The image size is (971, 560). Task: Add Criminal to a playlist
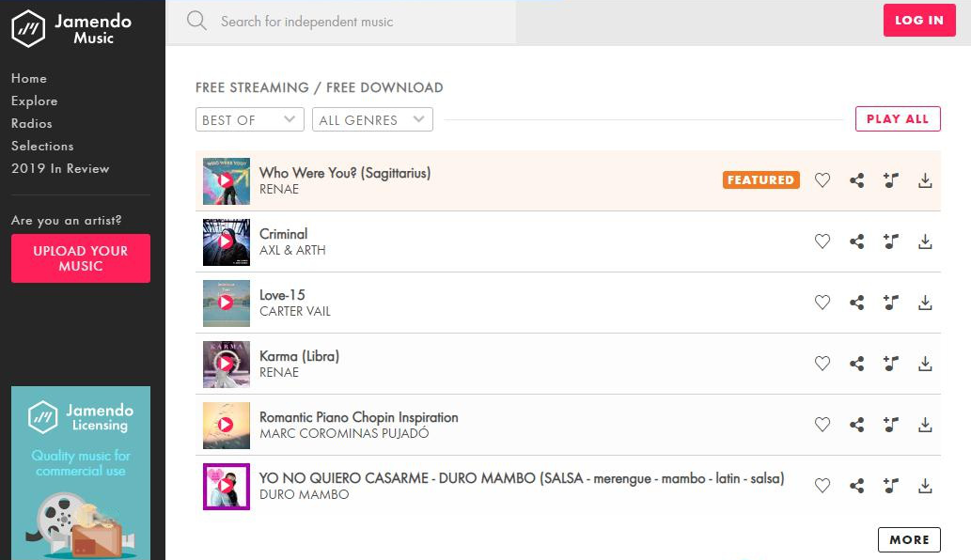pyautogui.click(x=891, y=241)
